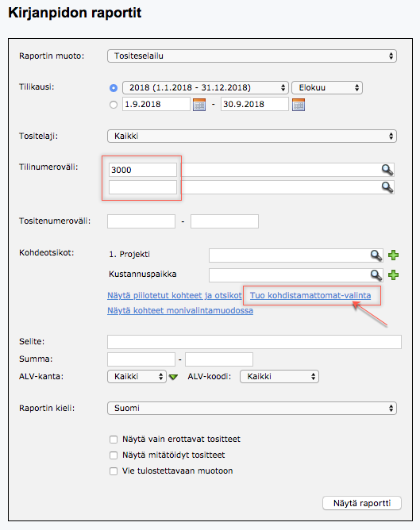Viewport: 420px width, 530px height.
Task: Click magnifier icon on second Tilinumeroväli row
Action: coord(387,187)
